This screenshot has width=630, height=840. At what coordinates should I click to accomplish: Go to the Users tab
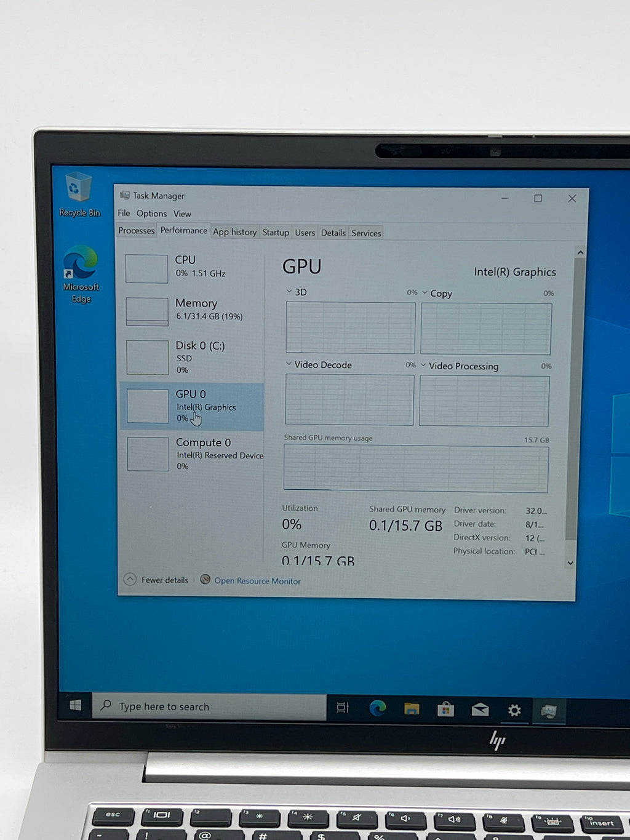point(305,233)
